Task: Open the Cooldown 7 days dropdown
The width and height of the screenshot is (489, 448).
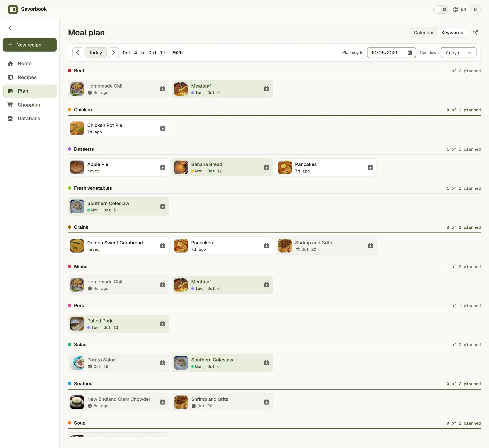Action: click(458, 53)
